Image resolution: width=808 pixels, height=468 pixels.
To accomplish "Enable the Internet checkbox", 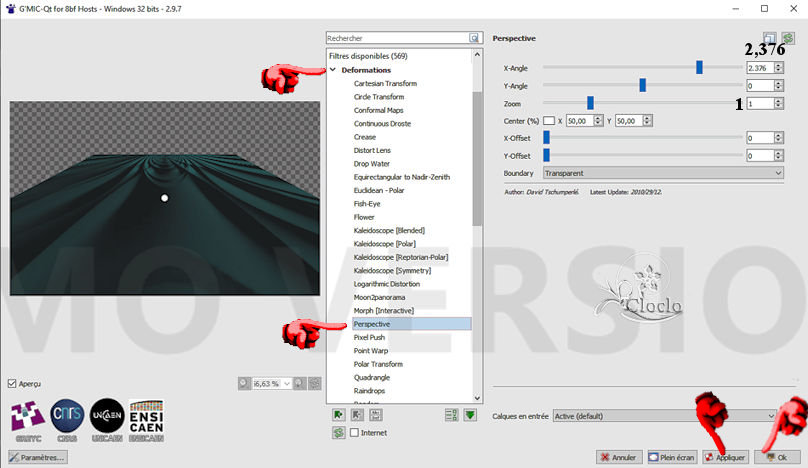I will tap(355, 432).
